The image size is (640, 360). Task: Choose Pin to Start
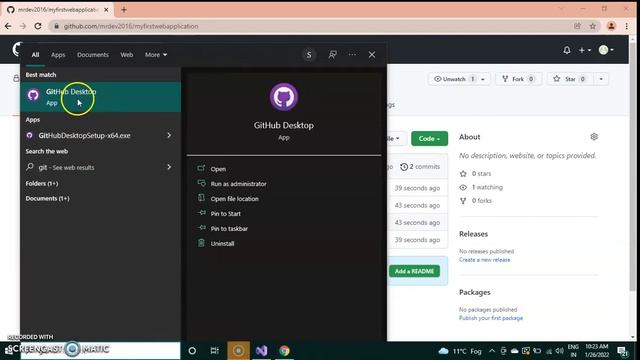coord(225,214)
